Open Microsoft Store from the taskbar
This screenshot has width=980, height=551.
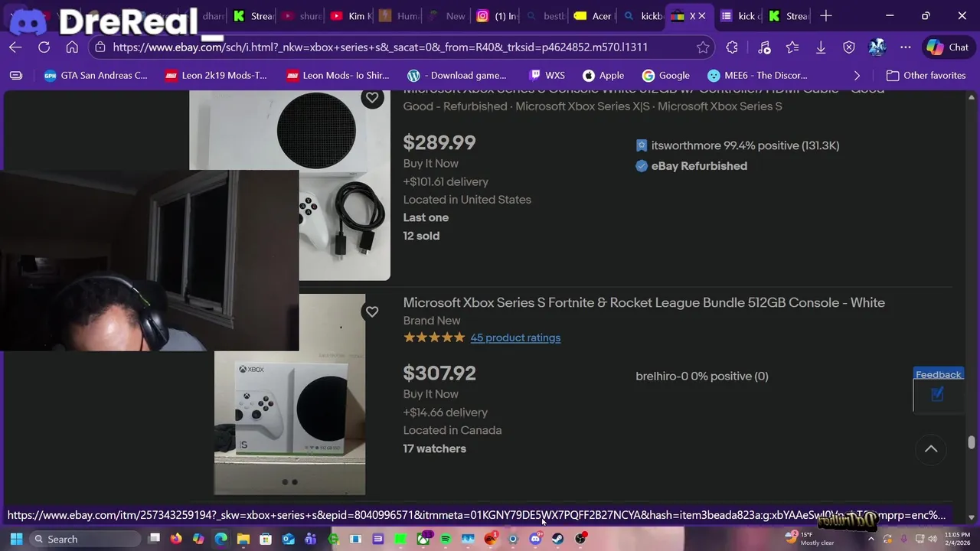[x=266, y=539]
